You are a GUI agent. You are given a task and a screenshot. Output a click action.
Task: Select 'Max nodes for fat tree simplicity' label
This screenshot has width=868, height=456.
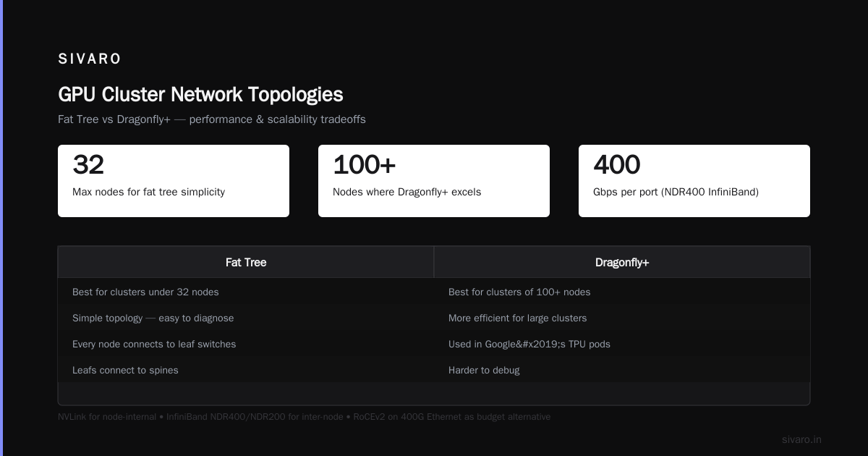pyautogui.click(x=148, y=192)
